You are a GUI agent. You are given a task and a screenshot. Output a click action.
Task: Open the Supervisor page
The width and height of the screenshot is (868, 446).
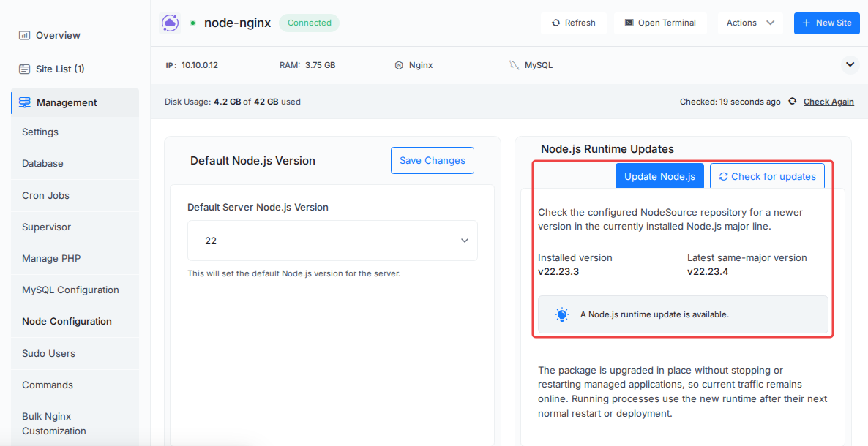[75, 227]
